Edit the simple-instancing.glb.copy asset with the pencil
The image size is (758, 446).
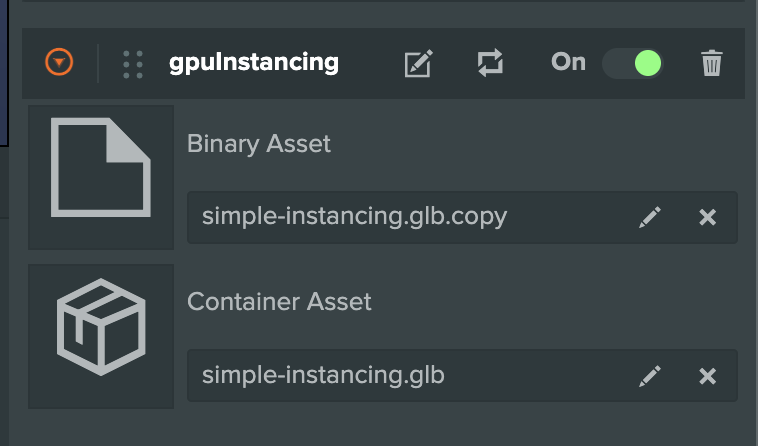650,217
